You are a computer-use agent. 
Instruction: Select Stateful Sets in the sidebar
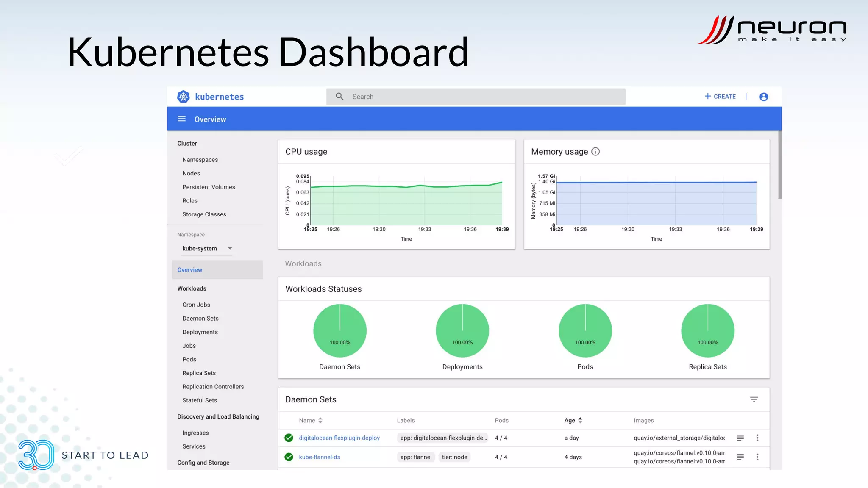[200, 400]
